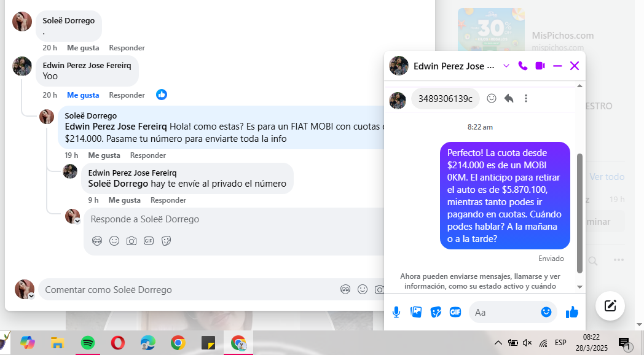Attach a photo in the chat window
Image resolution: width=644 pixels, height=355 pixels.
click(416, 313)
